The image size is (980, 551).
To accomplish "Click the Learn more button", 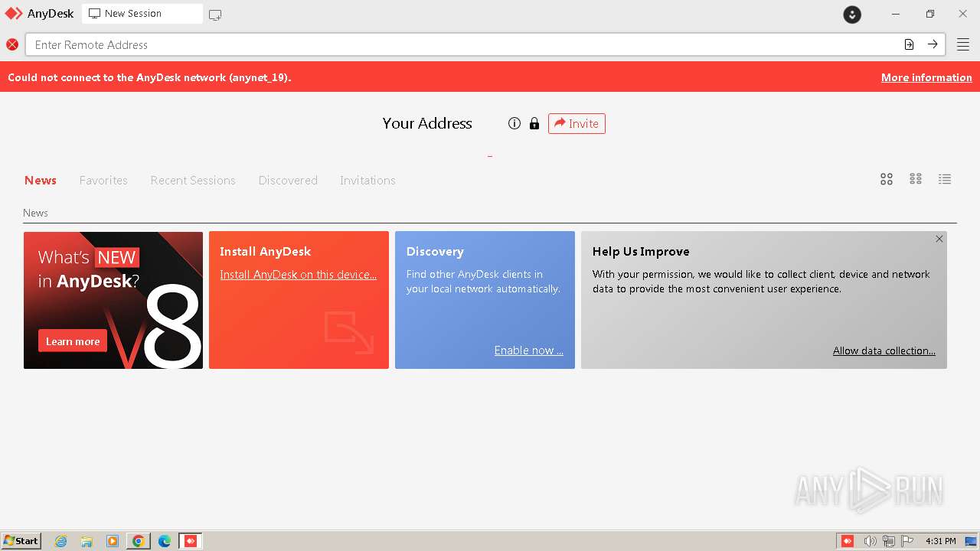I will 73,341.
